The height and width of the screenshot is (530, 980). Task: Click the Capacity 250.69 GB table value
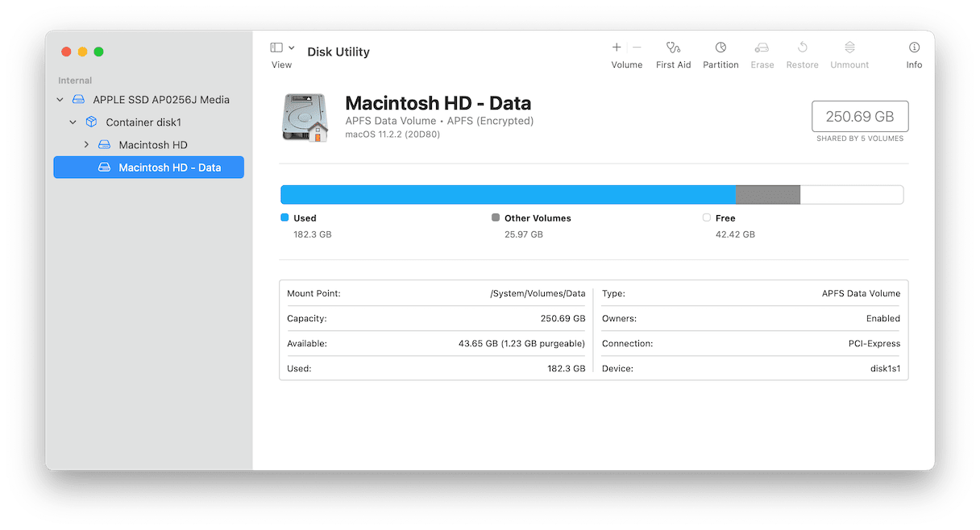coord(563,319)
